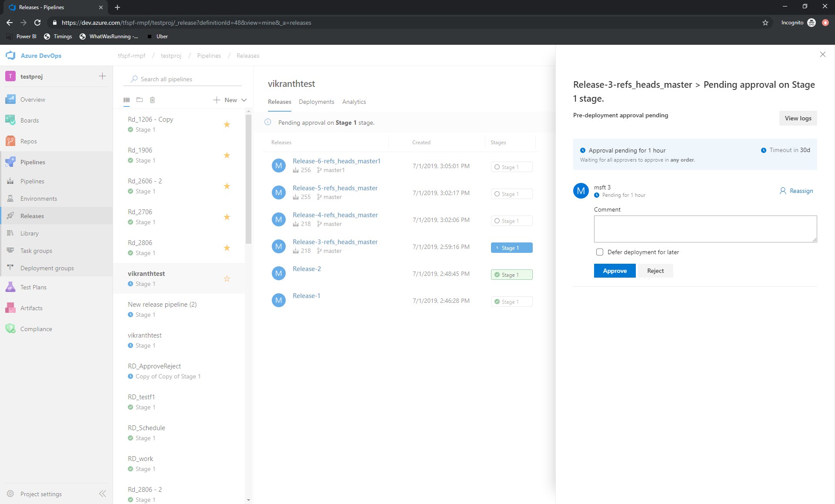835x504 pixels.
Task: Click the Boards icon in left sidebar
Action: (11, 120)
